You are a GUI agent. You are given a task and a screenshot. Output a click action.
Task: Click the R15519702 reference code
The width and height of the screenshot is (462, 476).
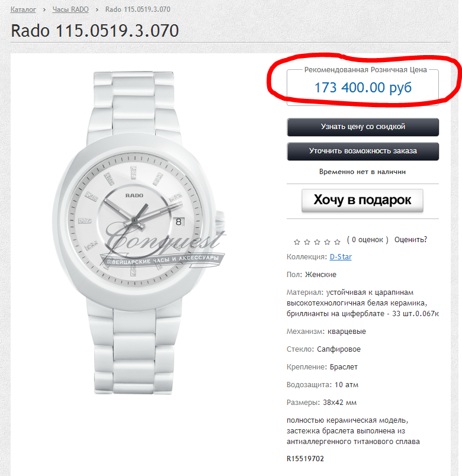tap(305, 458)
